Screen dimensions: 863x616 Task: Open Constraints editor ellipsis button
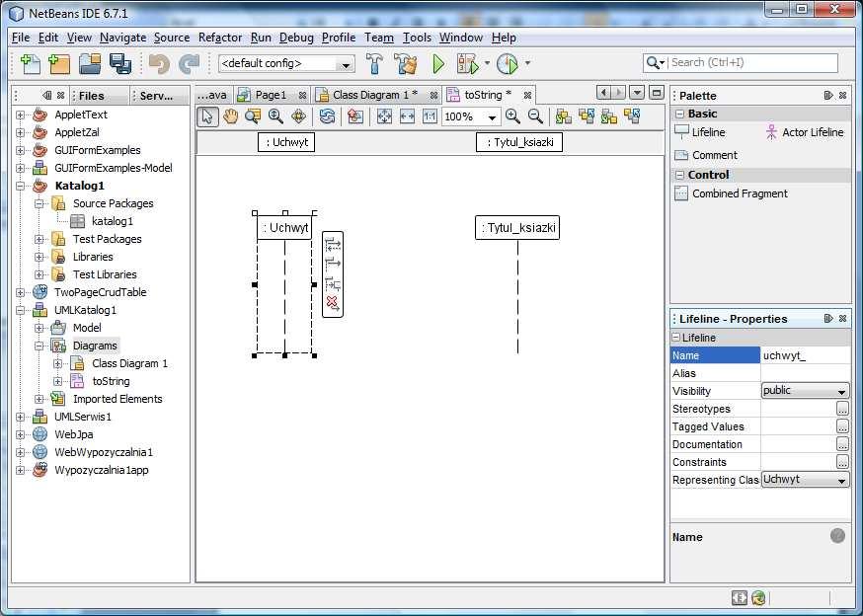pos(842,462)
